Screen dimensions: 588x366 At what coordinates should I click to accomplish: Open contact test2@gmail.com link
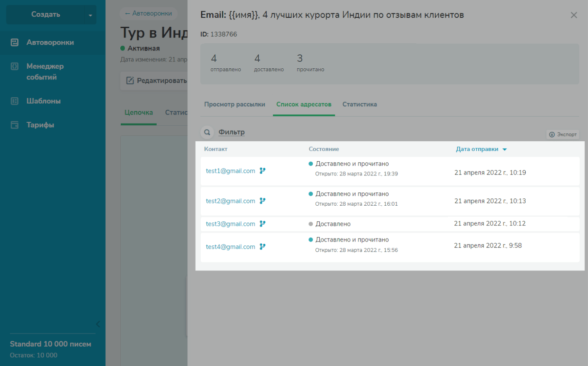tap(230, 201)
